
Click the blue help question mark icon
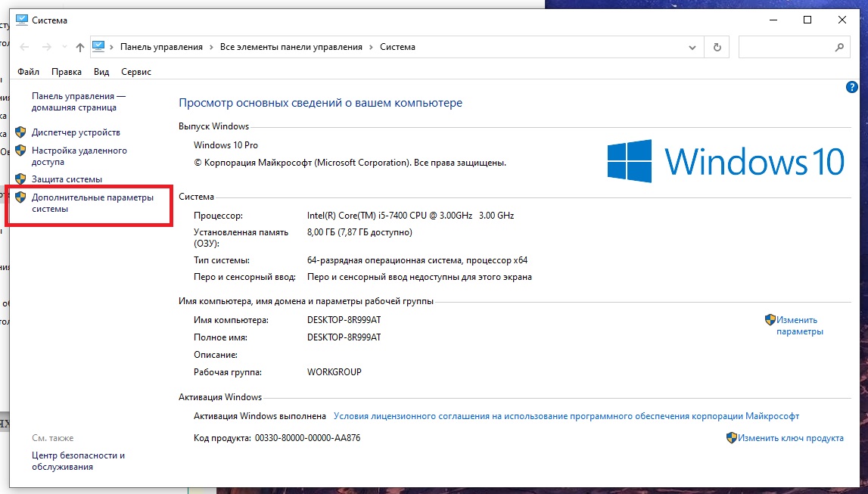pyautogui.click(x=851, y=88)
